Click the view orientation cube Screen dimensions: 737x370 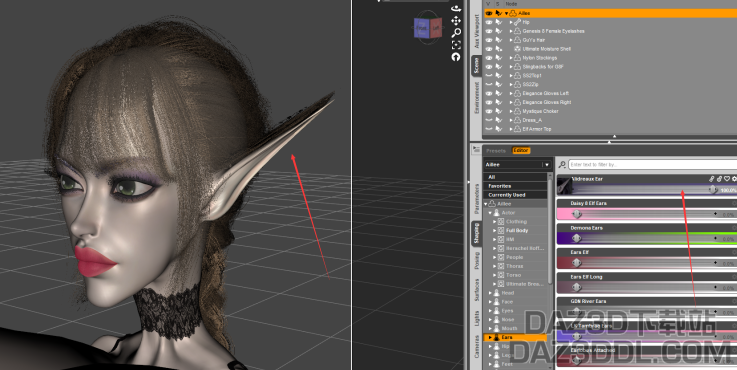pyautogui.click(x=428, y=28)
